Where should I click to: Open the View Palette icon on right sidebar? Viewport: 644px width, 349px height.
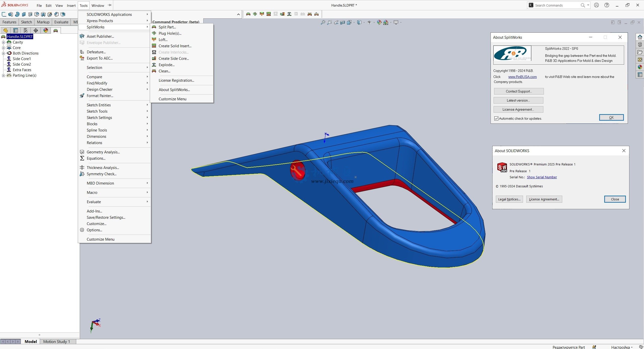pos(640,60)
